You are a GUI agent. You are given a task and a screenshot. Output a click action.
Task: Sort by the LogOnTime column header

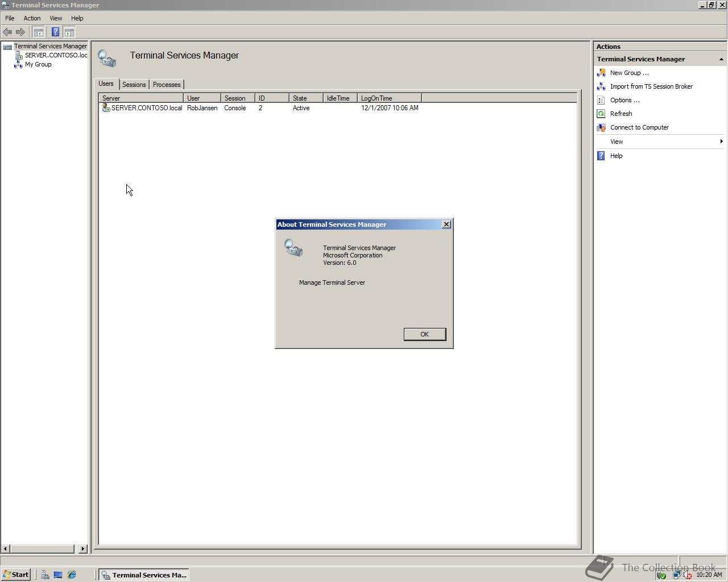coord(390,98)
